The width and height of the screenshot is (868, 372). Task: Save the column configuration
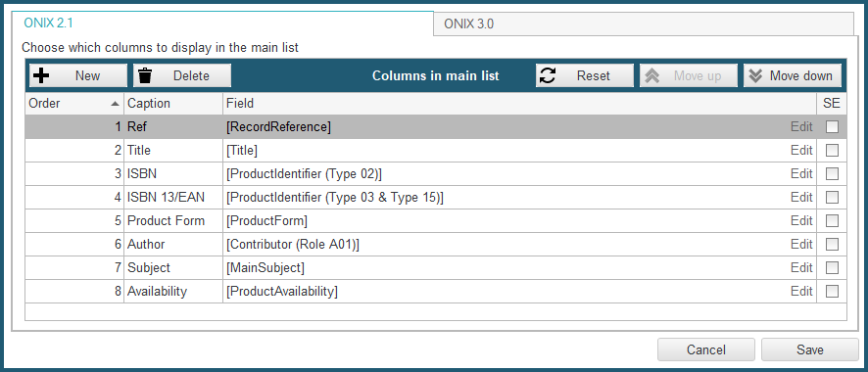coord(810,349)
